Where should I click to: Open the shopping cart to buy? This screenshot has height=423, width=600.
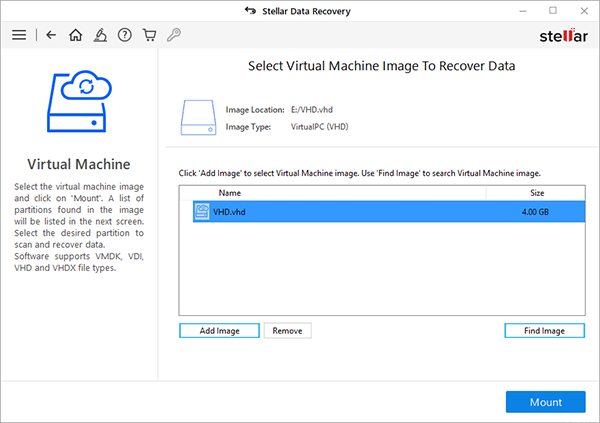click(149, 35)
